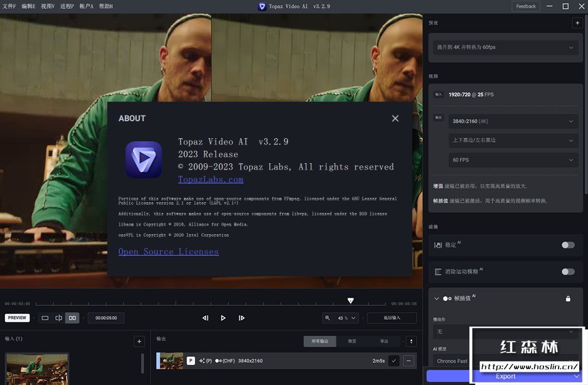Toggle the 消除运动模糊 switch

tap(568, 272)
